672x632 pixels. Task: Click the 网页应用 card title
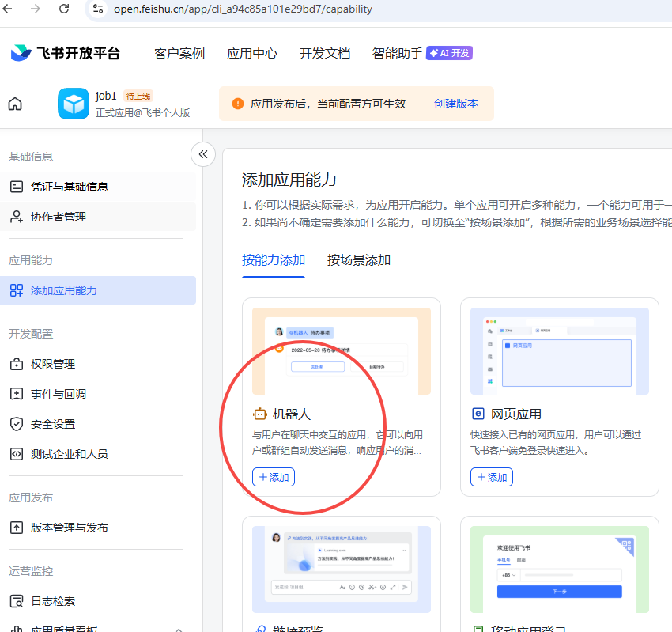[516, 414]
